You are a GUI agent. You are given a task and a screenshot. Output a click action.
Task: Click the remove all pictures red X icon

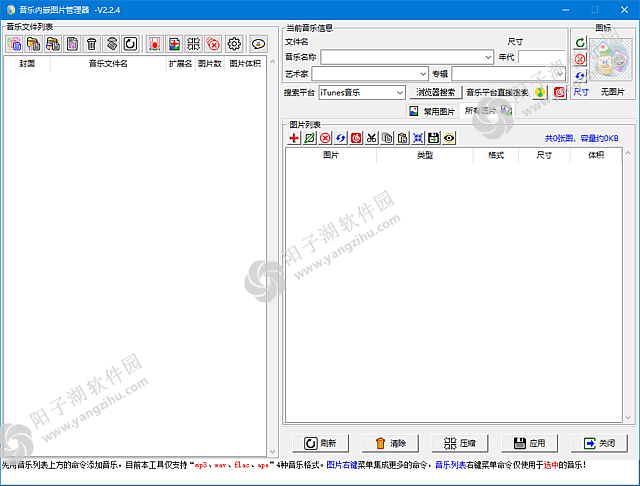(x=213, y=44)
